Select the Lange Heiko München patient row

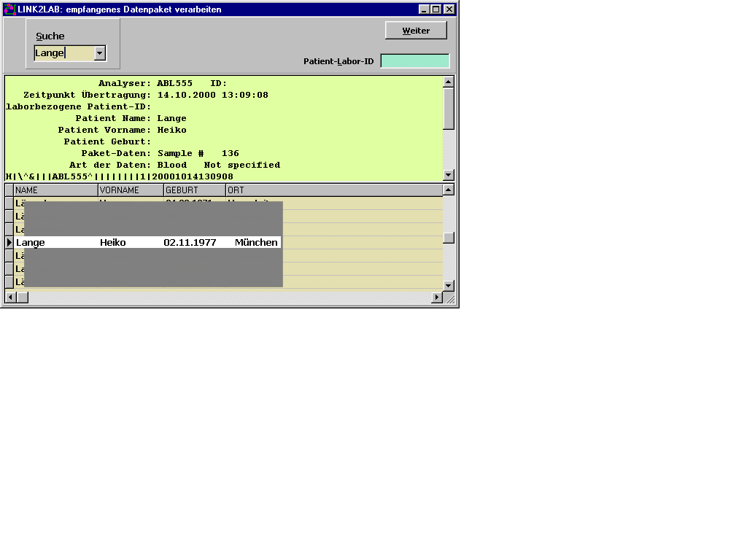pos(146,242)
